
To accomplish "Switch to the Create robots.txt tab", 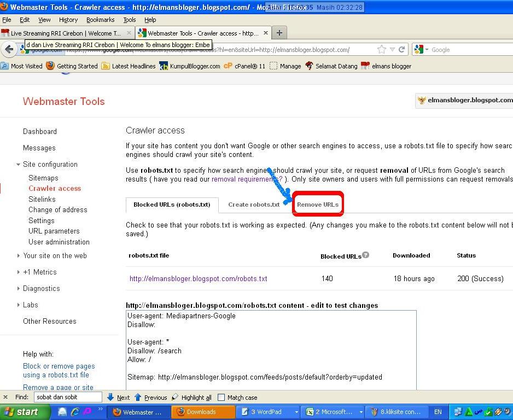I will pyautogui.click(x=254, y=205).
